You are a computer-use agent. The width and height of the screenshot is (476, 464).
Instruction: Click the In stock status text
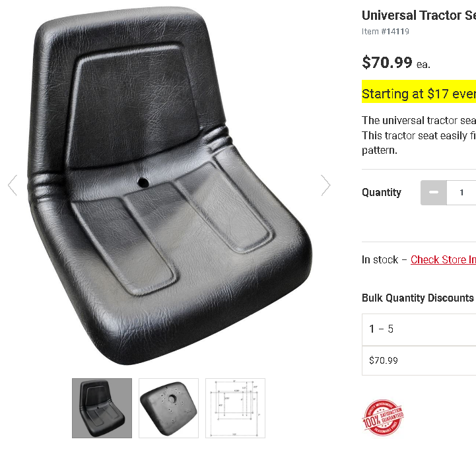click(x=380, y=260)
